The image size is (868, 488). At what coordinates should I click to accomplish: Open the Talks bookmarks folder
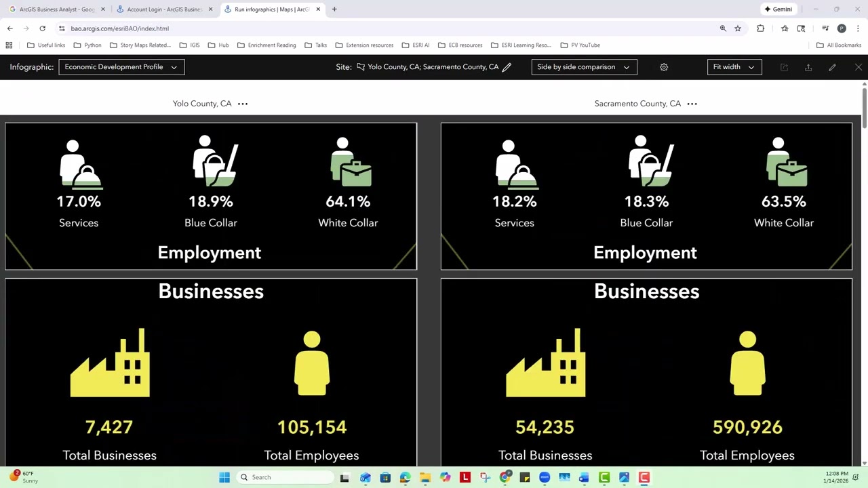(x=315, y=45)
